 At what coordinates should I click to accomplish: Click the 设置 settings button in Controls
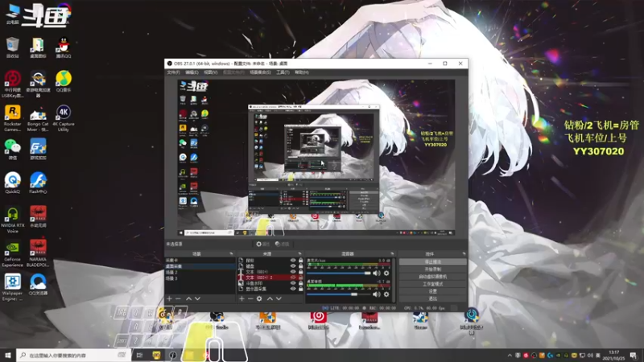[x=433, y=291]
